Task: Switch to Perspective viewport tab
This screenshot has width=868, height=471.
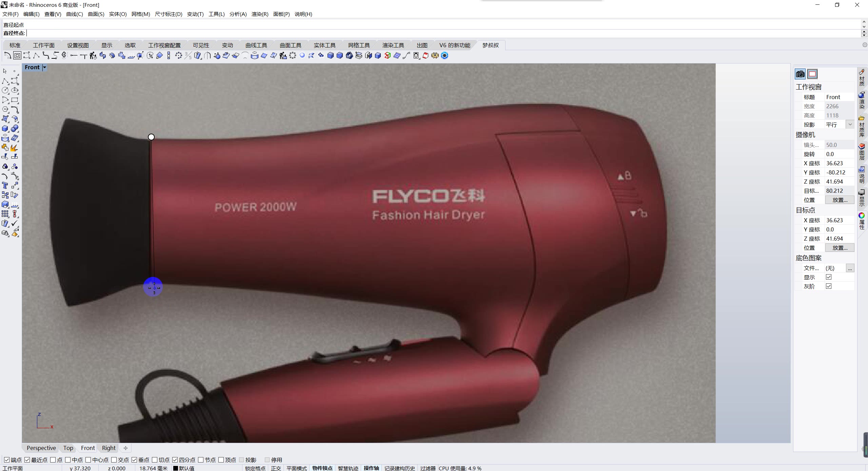Action: tap(40, 448)
